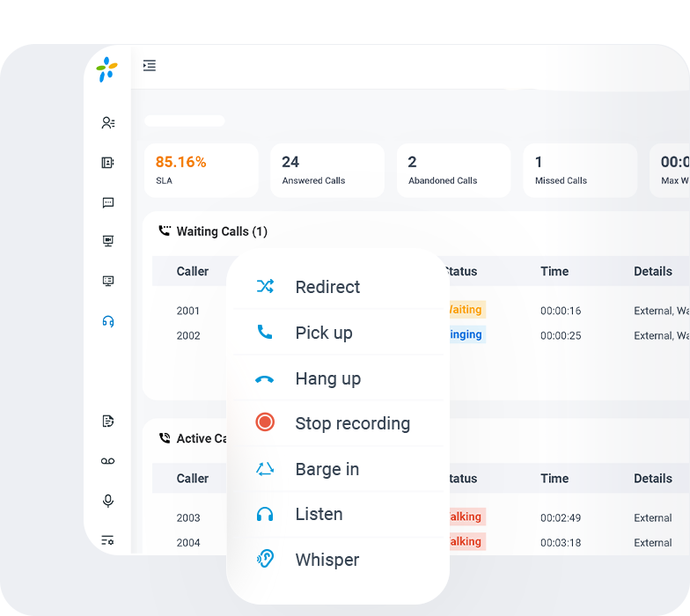
Task: Click the Pick up handset icon
Action: pos(265,332)
